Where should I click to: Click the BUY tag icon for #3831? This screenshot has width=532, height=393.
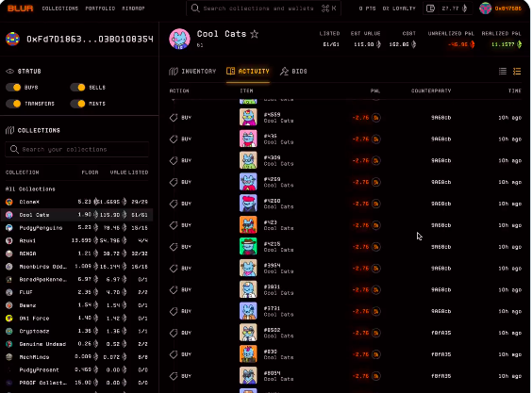pos(174,290)
